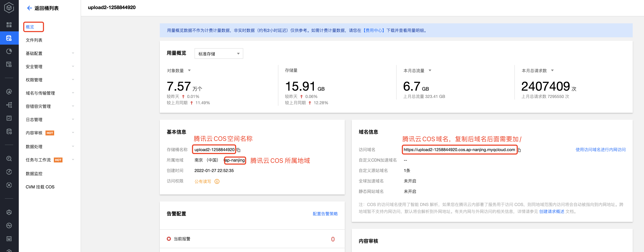Open the pie chart sidebar icon

[x=9, y=51]
